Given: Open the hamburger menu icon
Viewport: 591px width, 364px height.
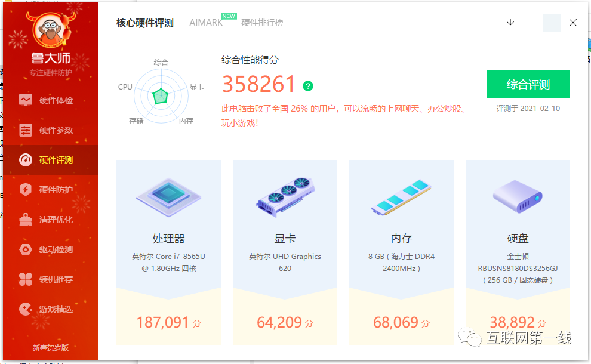Looking at the screenshot, I should [x=531, y=23].
